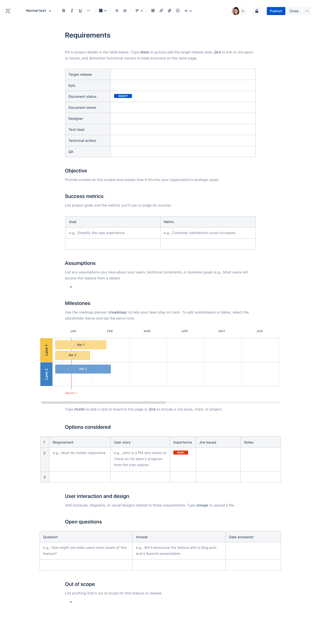The width and height of the screenshot is (321, 644).
Task: Click the Target release value cell
Action: [x=183, y=75]
